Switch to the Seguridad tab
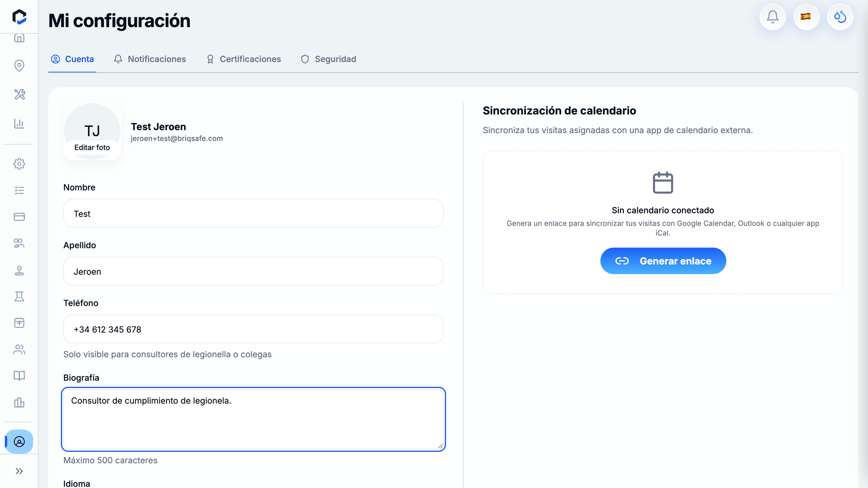The image size is (868, 488). [329, 59]
